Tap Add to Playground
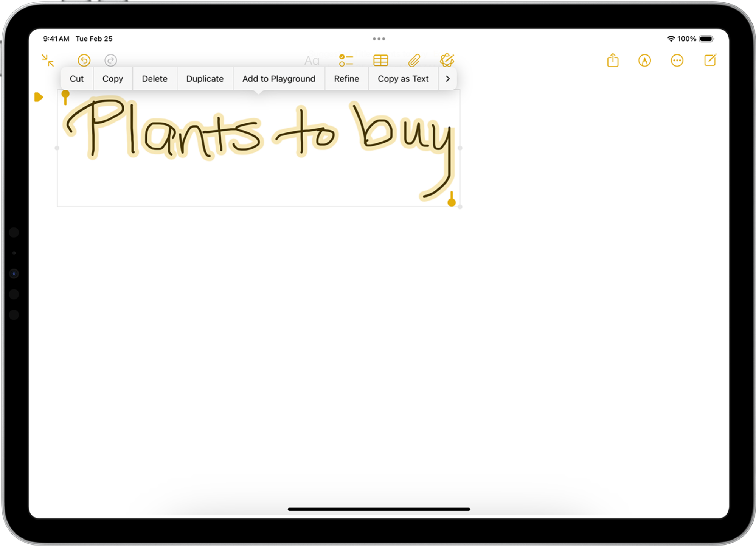The image size is (756, 546). (x=279, y=79)
